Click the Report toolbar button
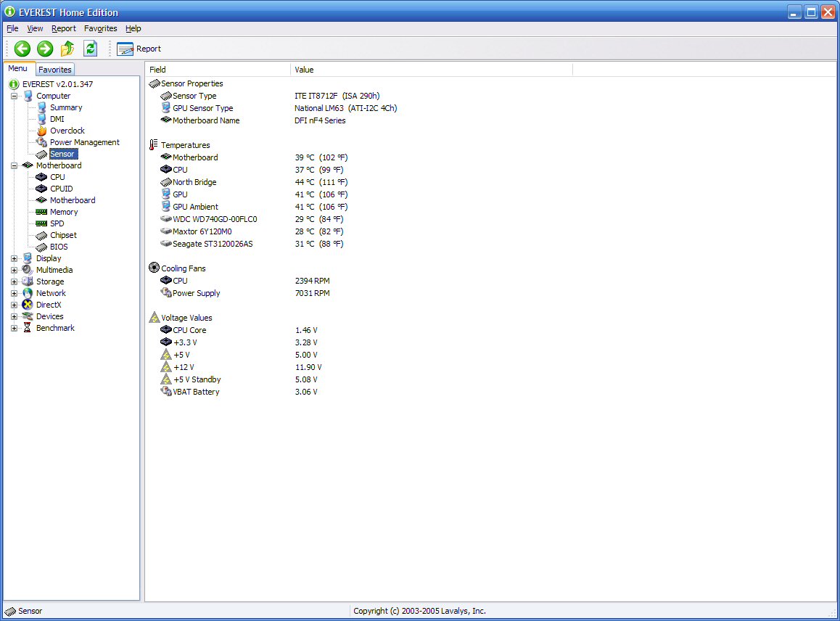Image resolution: width=840 pixels, height=621 pixels. (139, 49)
